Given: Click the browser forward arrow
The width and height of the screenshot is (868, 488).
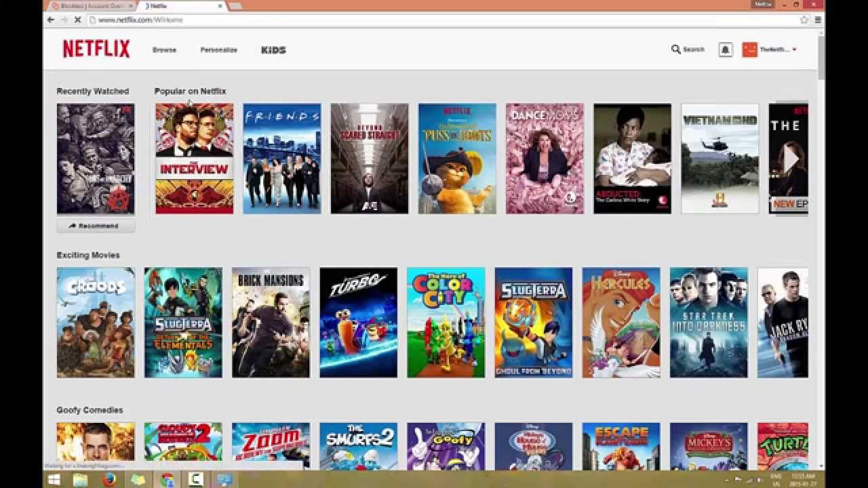Looking at the screenshot, I should click(64, 20).
